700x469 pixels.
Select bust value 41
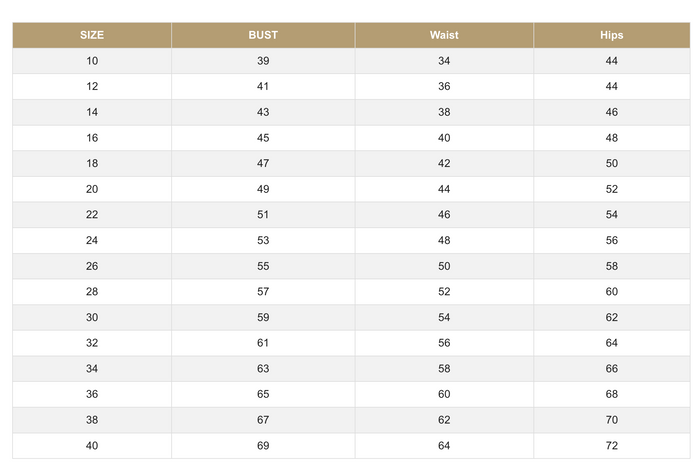(263, 87)
